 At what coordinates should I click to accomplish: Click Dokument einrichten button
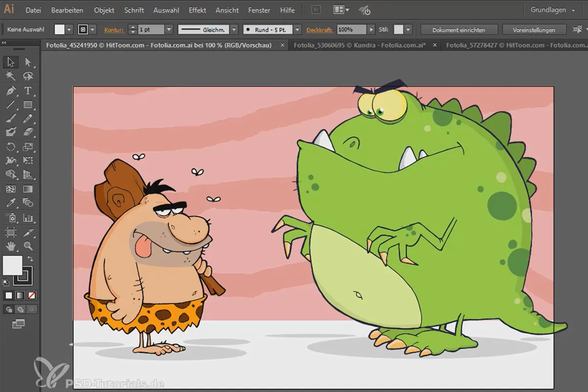[459, 30]
